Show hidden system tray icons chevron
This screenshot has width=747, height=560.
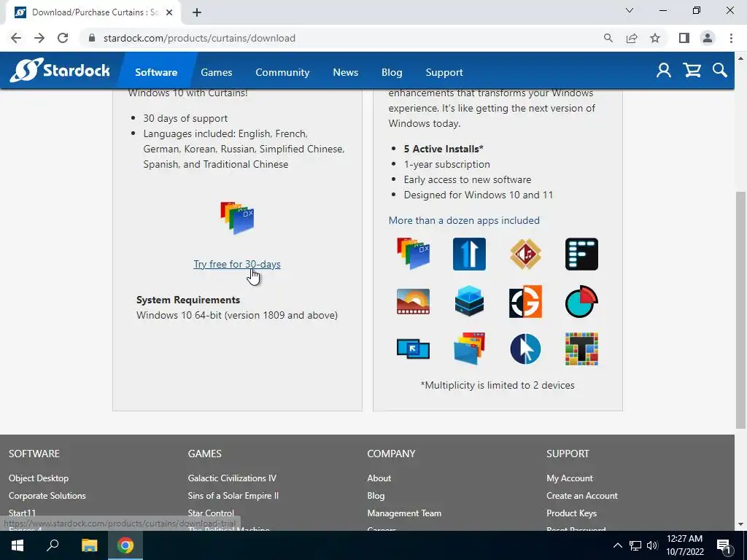pos(617,545)
